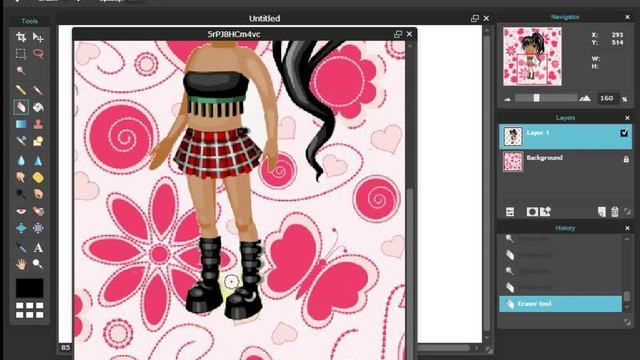Click the Layers panel resize grip

pos(627,211)
